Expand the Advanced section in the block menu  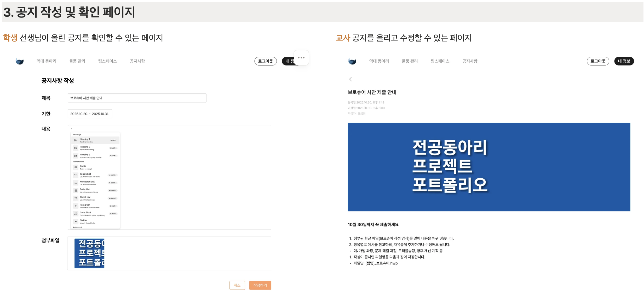77,227
